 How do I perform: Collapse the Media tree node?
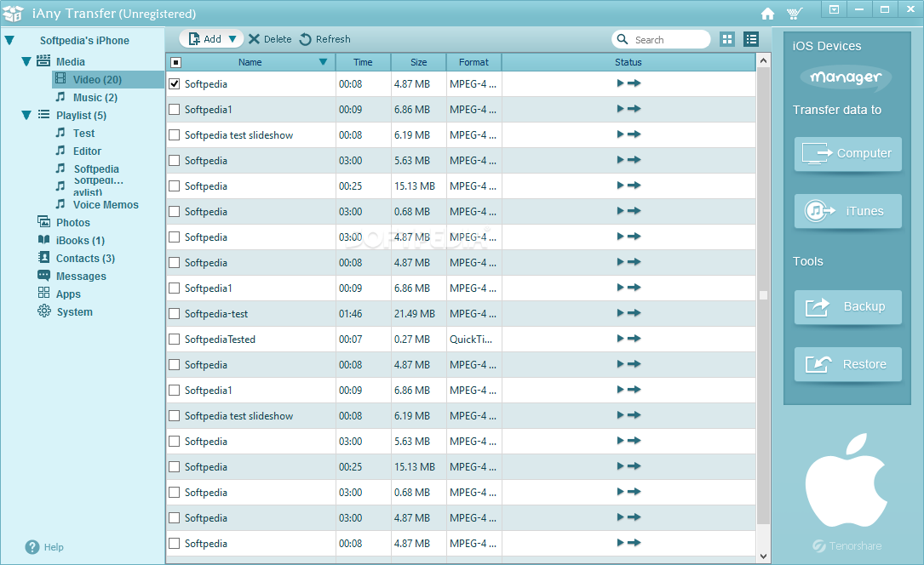(26, 61)
